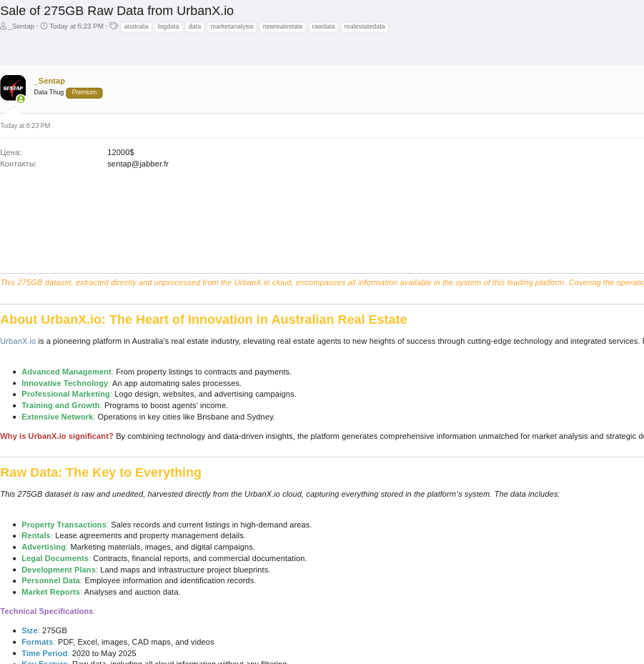Click the orange italic dataset summary line
This screenshot has height=664, width=644.
(x=322, y=282)
